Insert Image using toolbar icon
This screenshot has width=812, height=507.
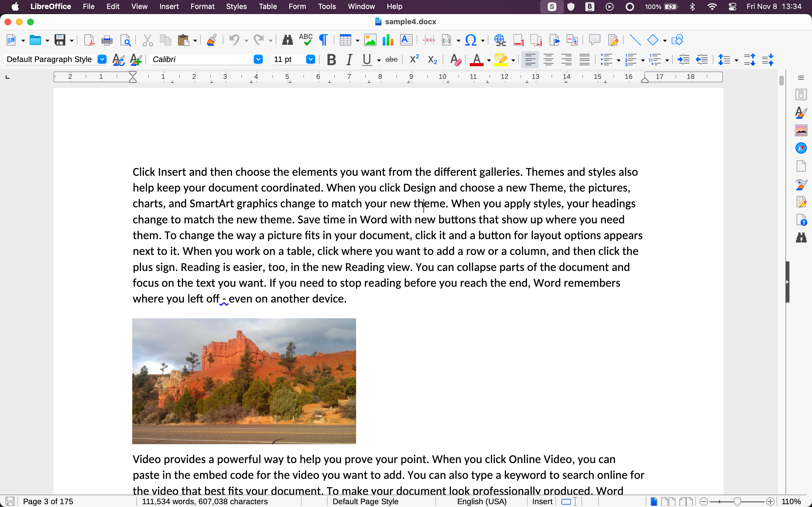(370, 40)
